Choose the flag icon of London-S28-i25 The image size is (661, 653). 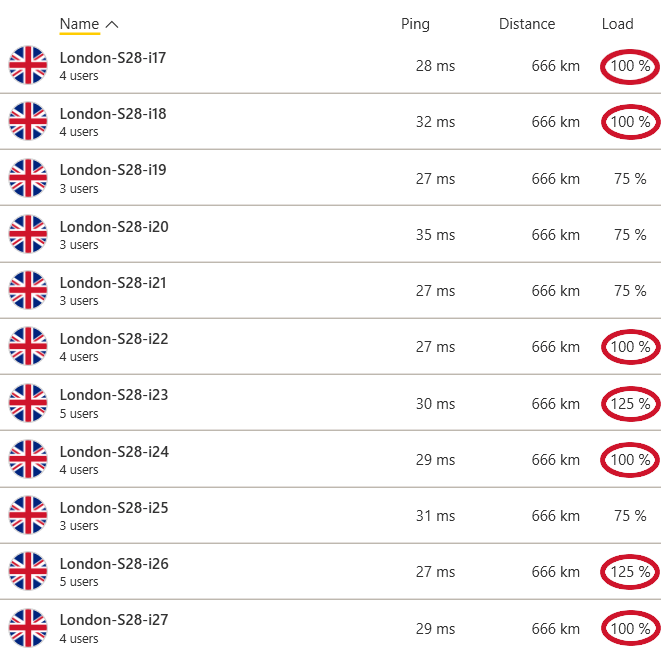click(28, 515)
